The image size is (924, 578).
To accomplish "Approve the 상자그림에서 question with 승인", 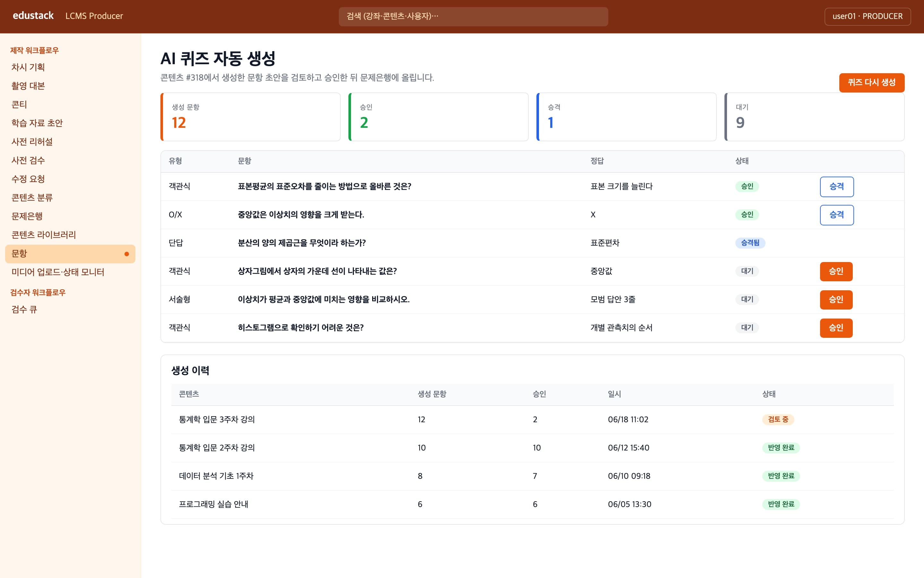I will point(836,271).
